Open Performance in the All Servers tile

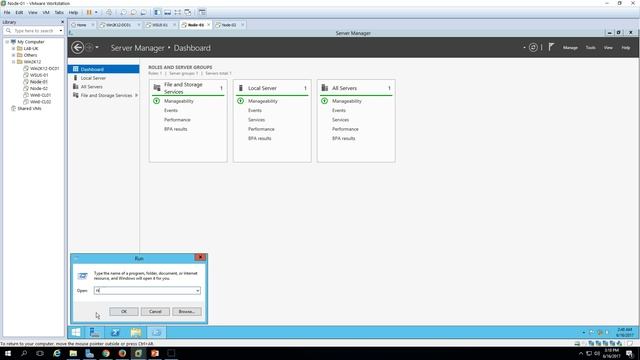coord(345,129)
